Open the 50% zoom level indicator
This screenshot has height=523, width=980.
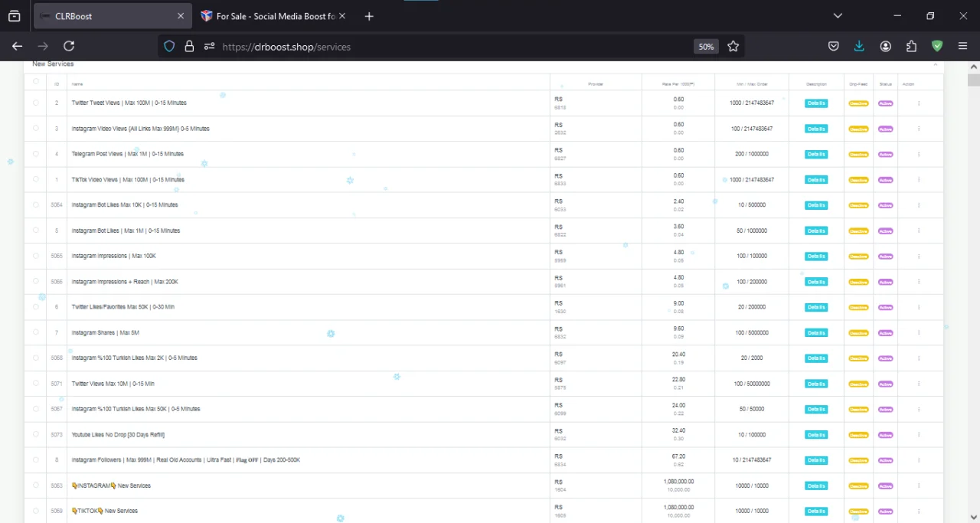click(x=706, y=47)
